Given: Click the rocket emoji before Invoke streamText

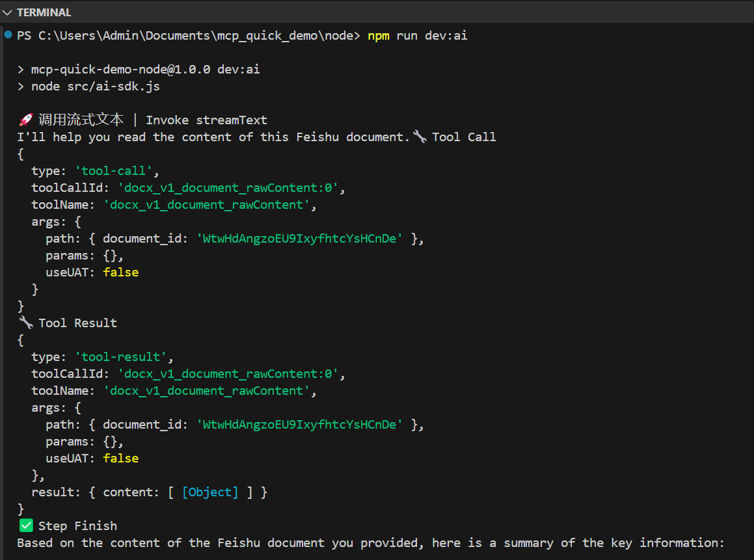Looking at the screenshot, I should tap(25, 120).
